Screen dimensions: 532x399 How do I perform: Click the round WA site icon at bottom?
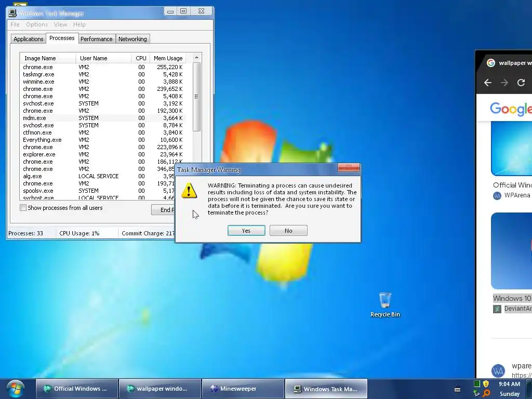tap(498, 371)
